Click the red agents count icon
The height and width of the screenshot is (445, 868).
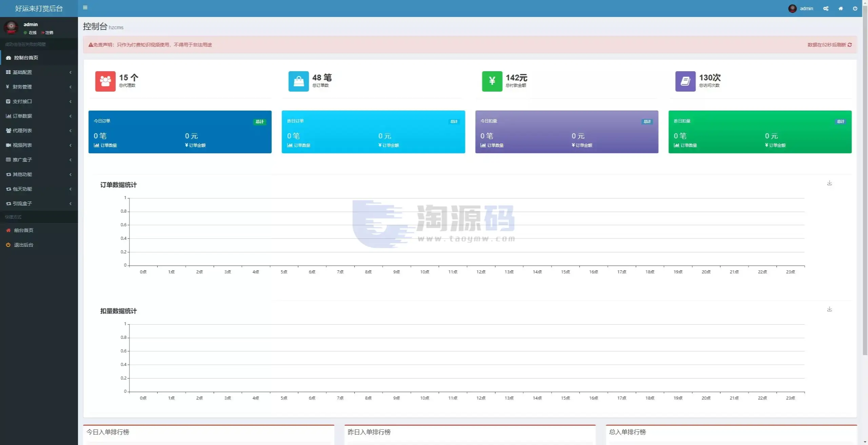(105, 81)
